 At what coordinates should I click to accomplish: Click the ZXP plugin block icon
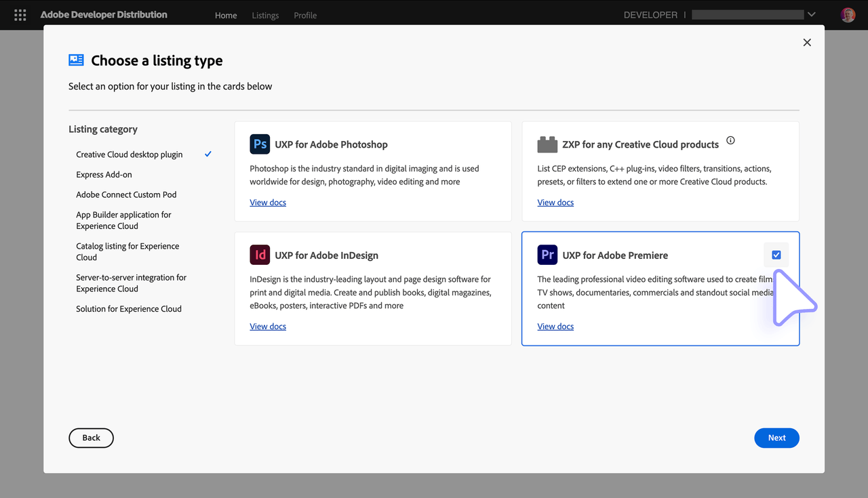(x=547, y=144)
